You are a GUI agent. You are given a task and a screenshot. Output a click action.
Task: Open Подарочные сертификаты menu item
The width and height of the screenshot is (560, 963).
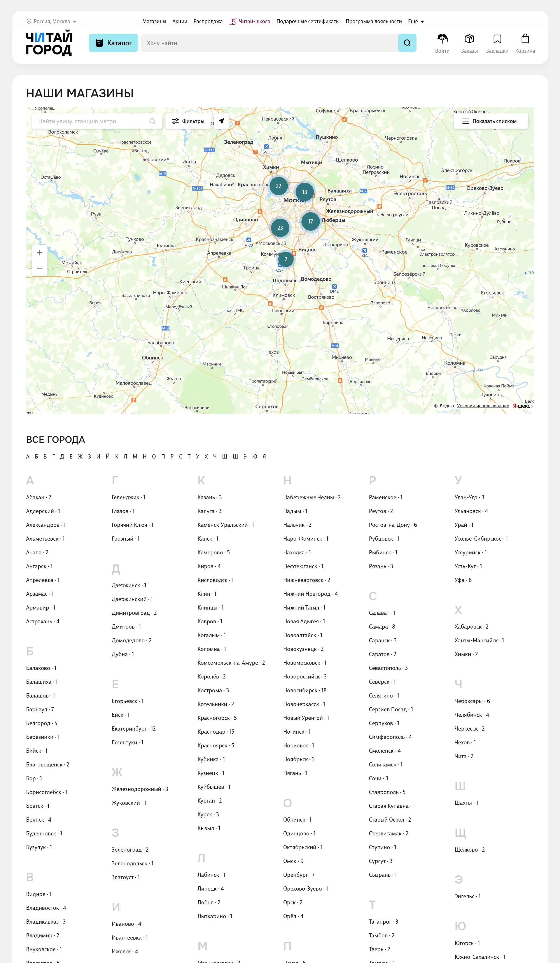pos(308,21)
